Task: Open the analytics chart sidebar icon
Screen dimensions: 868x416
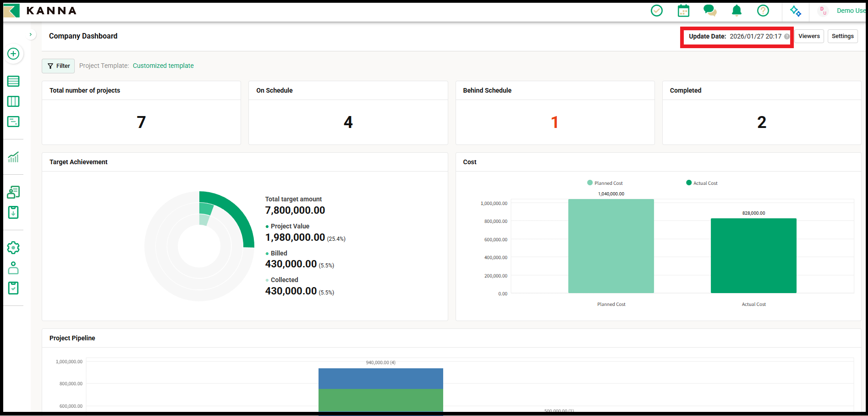Action: click(x=13, y=157)
